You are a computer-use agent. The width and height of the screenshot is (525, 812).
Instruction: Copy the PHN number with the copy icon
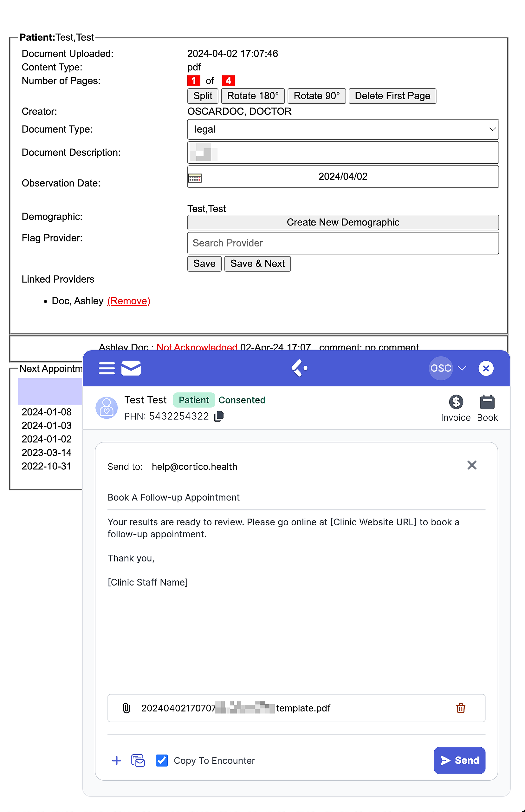[219, 416]
